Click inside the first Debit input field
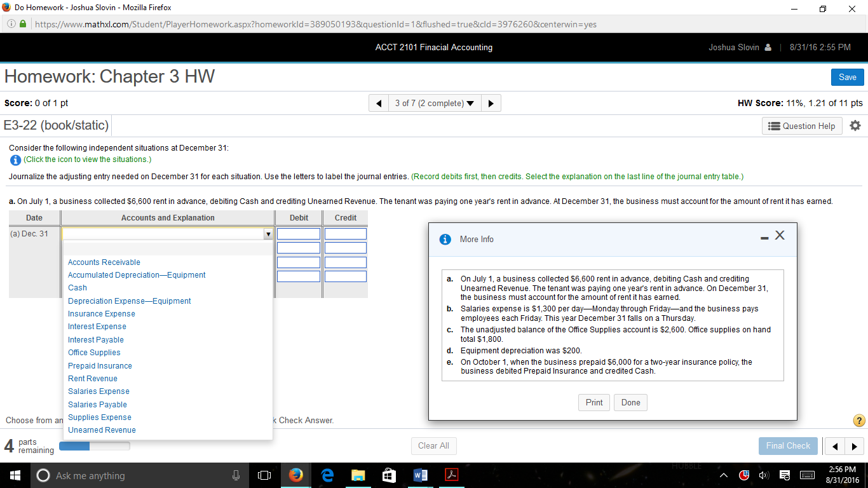Screen dimensions: 868x488 [x=299, y=233]
